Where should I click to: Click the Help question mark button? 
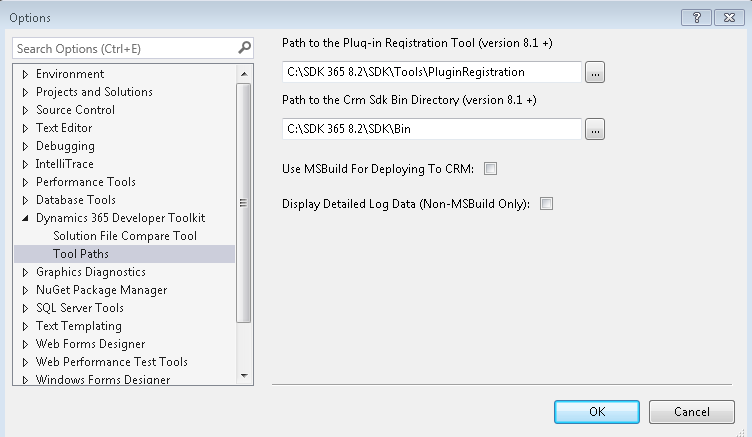[x=696, y=18]
